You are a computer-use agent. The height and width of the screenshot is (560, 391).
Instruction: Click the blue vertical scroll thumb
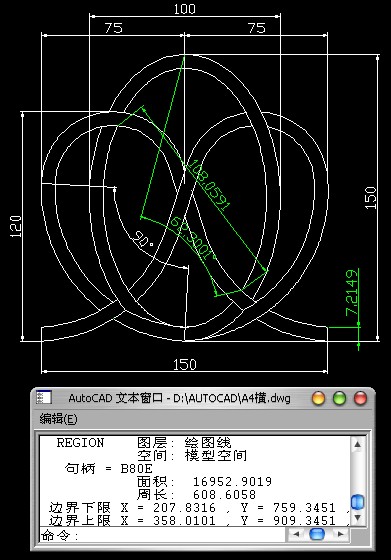357,502
